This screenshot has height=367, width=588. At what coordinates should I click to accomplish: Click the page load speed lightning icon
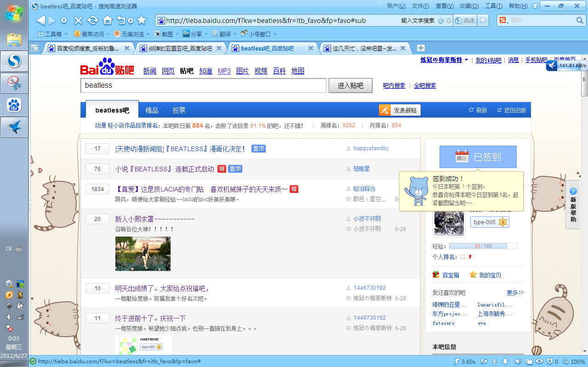457,361
